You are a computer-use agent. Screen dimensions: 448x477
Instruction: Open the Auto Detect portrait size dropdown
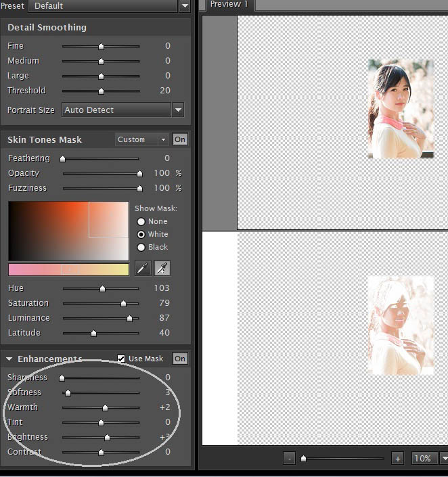(116, 110)
